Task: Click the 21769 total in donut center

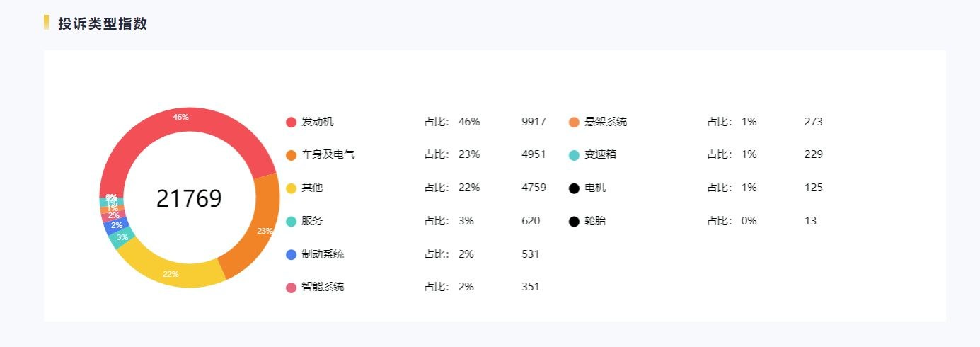Action: [189, 198]
